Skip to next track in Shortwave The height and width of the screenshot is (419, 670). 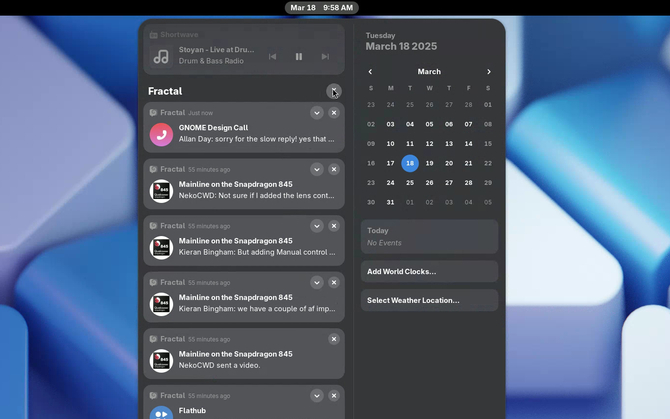(x=325, y=56)
